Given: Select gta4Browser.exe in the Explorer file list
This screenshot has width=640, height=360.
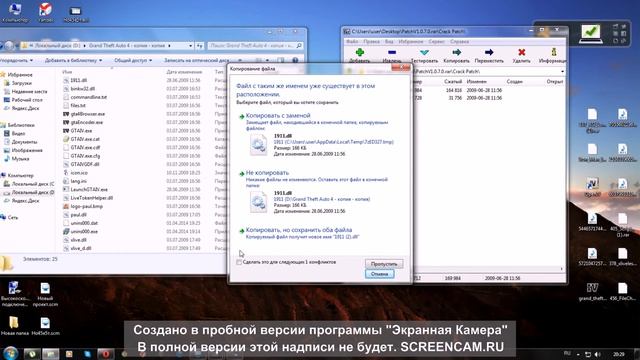Looking at the screenshot, I should (88, 114).
